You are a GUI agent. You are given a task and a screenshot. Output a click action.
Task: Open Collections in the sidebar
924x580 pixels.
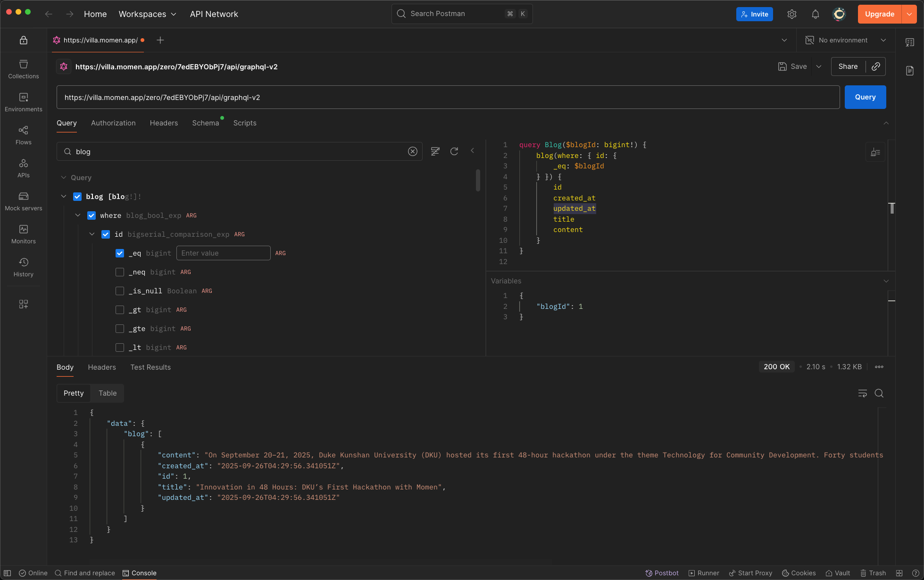24,69
